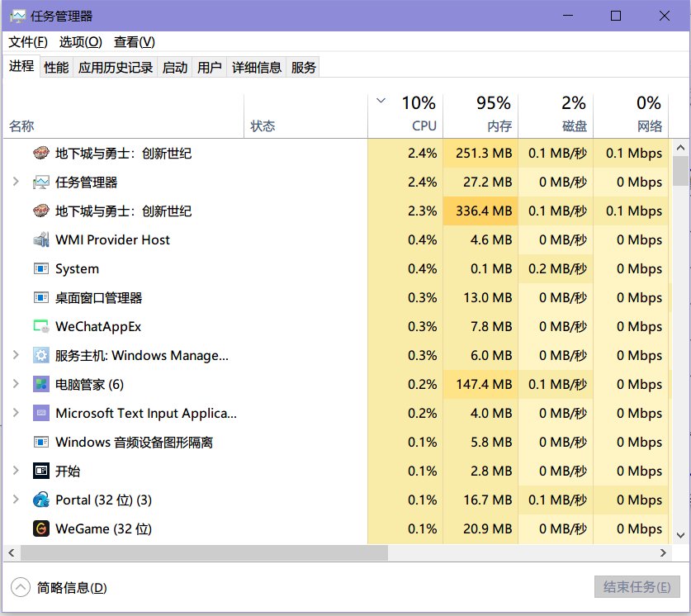The image size is (691, 616).
Task: Click the Microsoft Text Input Application icon
Action: point(41,414)
